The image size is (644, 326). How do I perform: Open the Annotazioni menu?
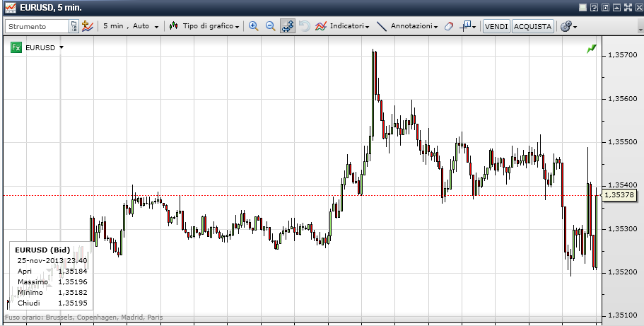click(414, 26)
